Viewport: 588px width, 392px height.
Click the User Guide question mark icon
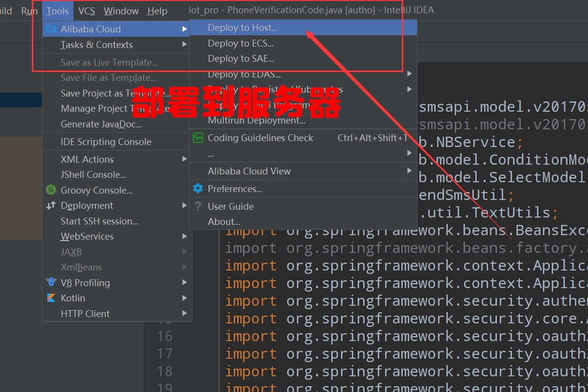197,206
